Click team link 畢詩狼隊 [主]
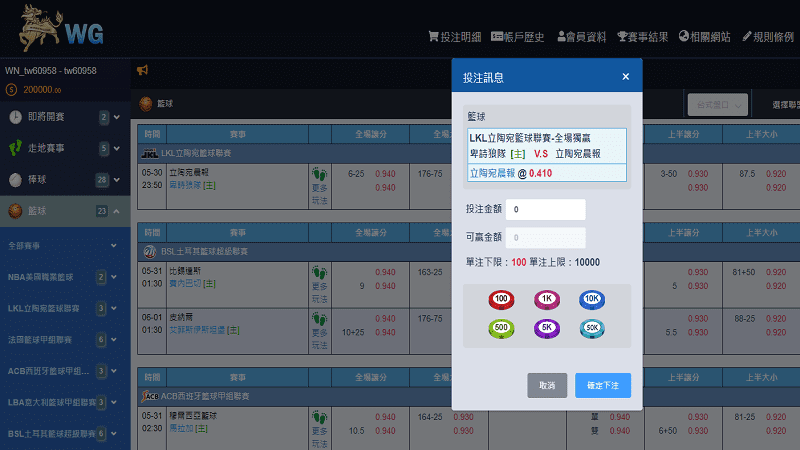The image size is (800, 450). (192, 185)
